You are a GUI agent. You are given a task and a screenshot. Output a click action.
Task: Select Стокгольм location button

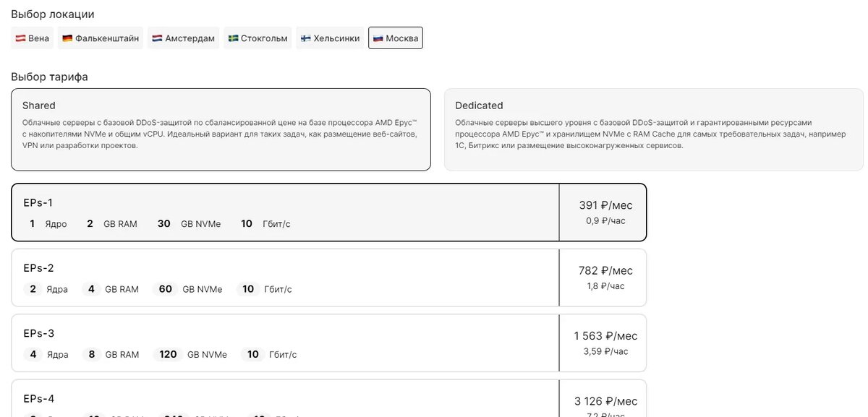click(258, 38)
